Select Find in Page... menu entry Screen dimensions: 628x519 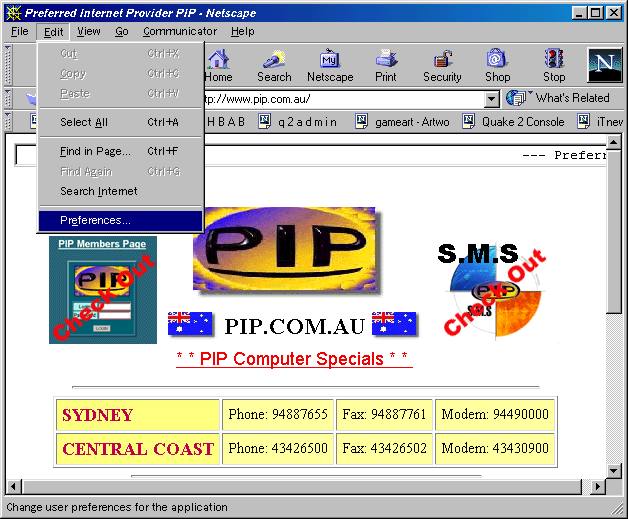[95, 151]
